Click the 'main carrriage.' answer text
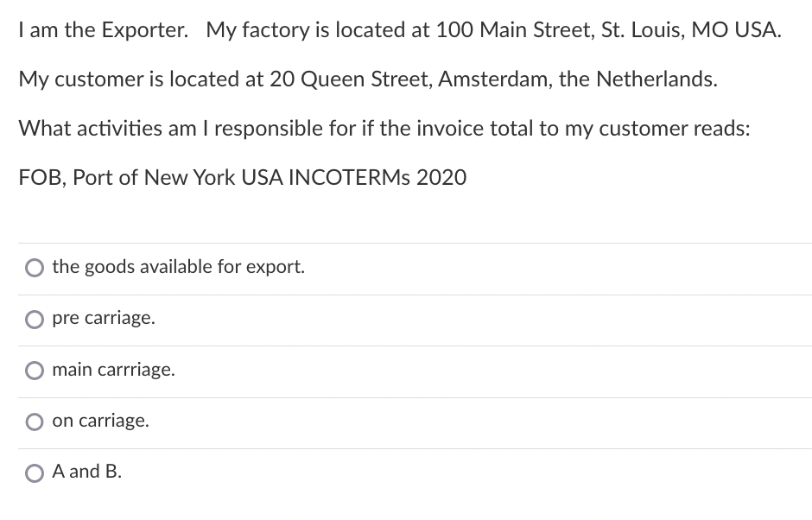This screenshot has height=520, width=812. coord(113,370)
